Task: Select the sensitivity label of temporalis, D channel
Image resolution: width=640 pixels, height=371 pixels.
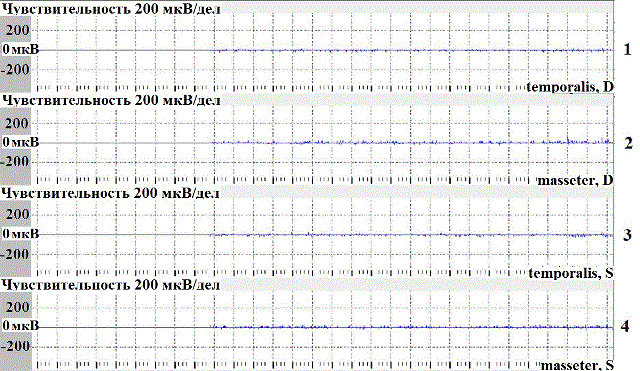Action: coord(111,9)
